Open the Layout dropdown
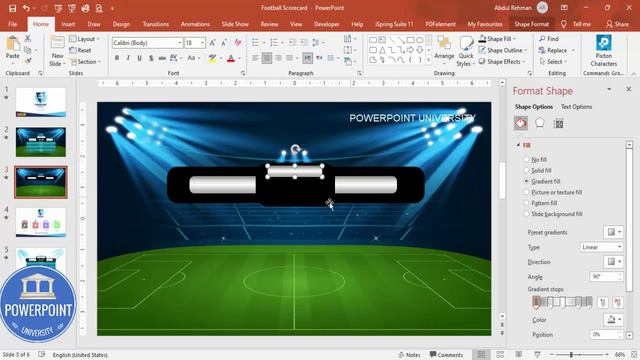Image resolution: width=640 pixels, height=360 pixels. pyautogui.click(x=84, y=39)
